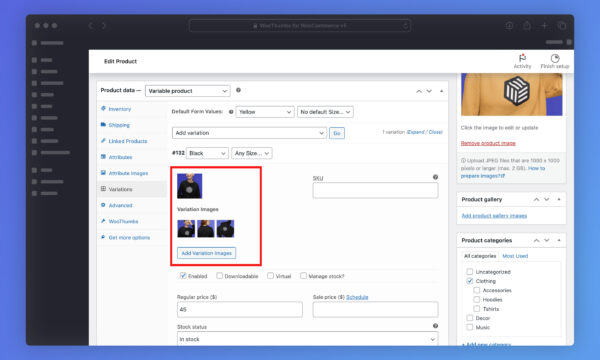Click the Remove product image link

pyautogui.click(x=488, y=143)
